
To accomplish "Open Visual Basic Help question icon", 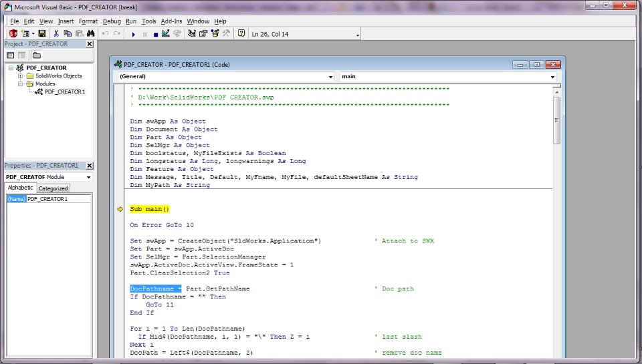I will coord(241,33).
